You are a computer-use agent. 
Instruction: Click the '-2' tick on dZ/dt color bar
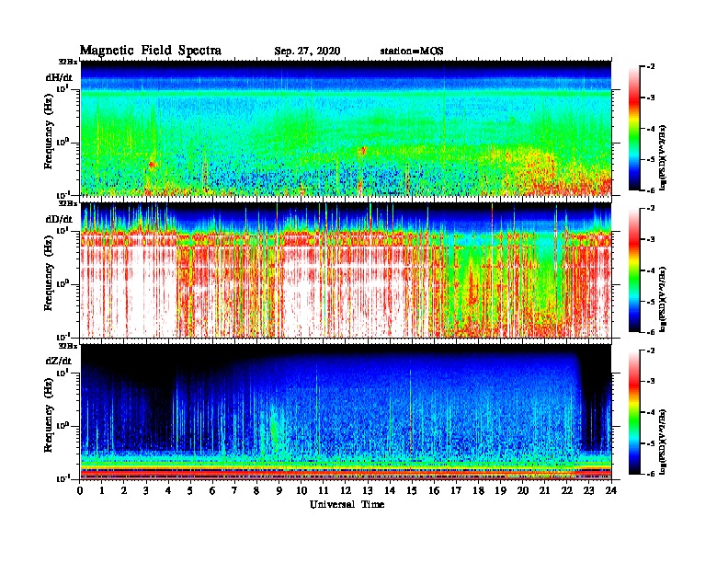coord(651,350)
